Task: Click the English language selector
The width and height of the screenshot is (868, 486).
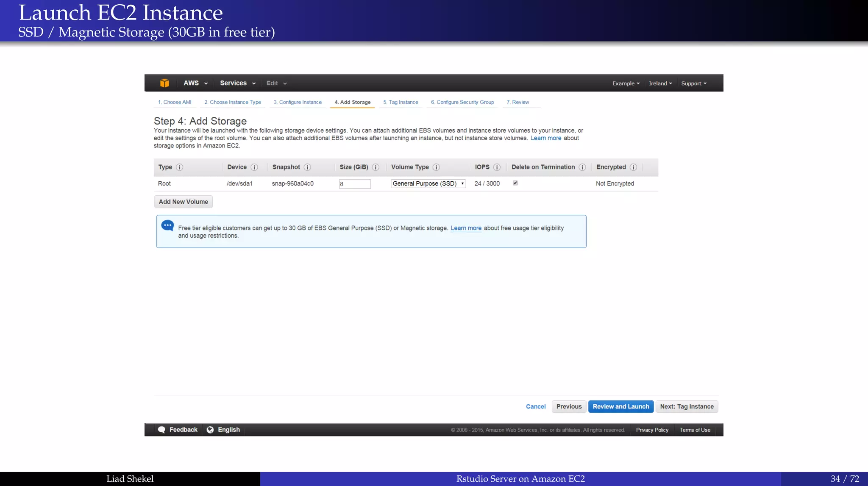Action: tap(229, 430)
